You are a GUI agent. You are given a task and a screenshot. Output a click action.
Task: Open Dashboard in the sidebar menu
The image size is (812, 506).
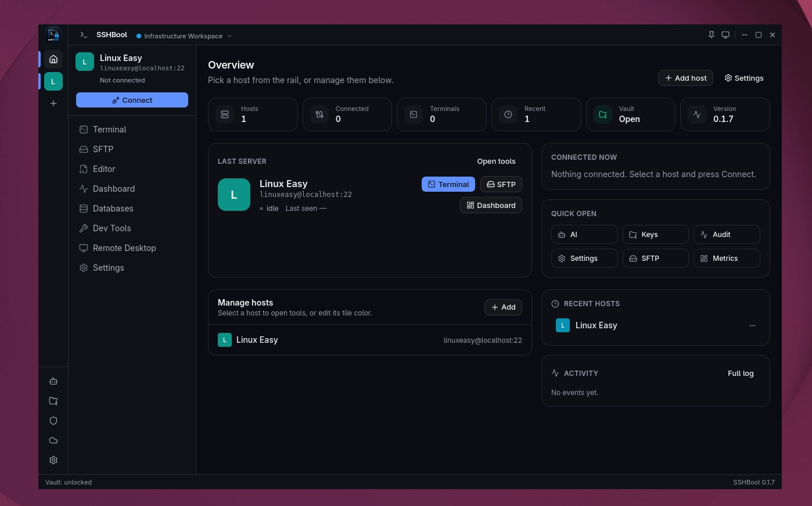click(x=132, y=189)
